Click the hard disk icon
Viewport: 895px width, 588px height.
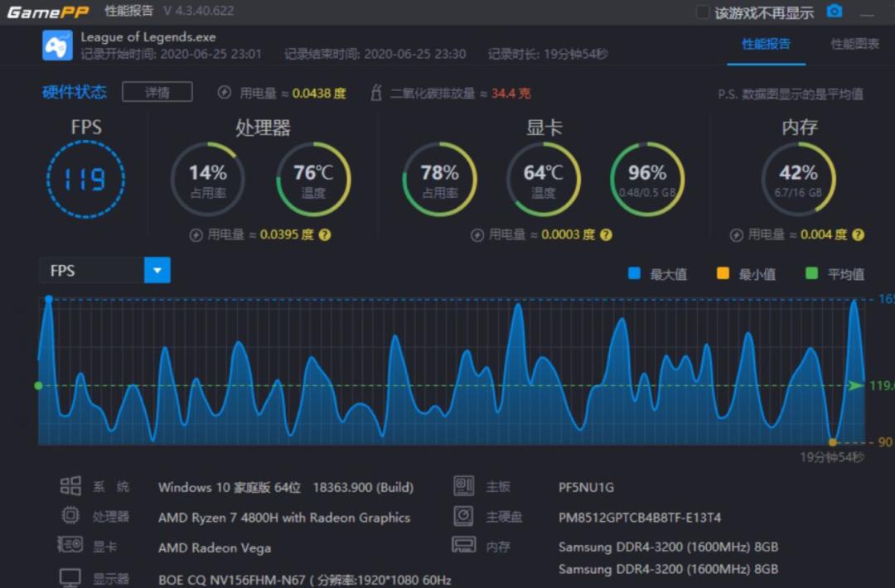[x=463, y=516]
